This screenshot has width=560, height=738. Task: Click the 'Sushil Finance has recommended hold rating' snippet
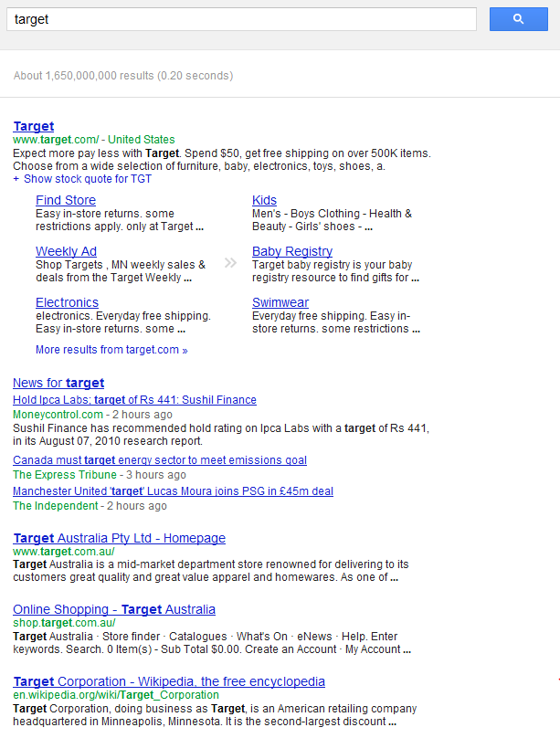point(221,435)
